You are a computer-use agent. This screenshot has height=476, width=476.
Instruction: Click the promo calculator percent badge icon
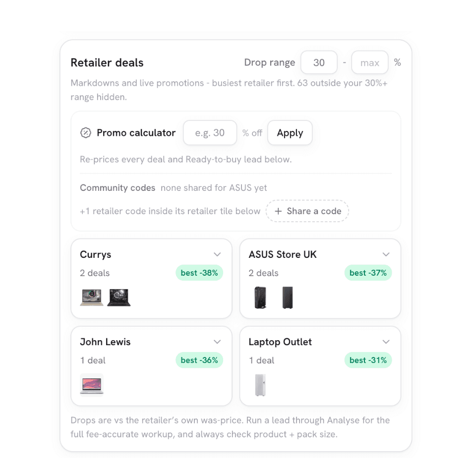point(86,133)
